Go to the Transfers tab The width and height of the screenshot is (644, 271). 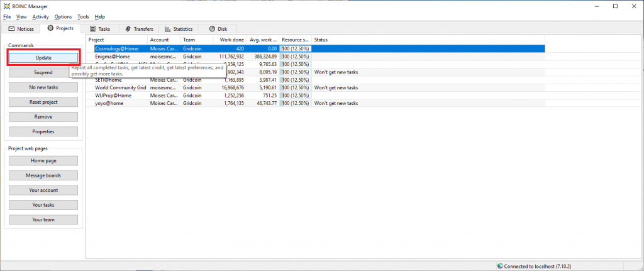pyautogui.click(x=140, y=29)
